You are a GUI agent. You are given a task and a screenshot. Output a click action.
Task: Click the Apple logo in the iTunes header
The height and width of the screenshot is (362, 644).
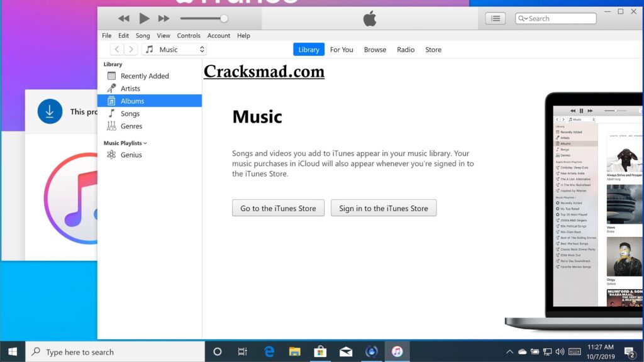click(370, 19)
